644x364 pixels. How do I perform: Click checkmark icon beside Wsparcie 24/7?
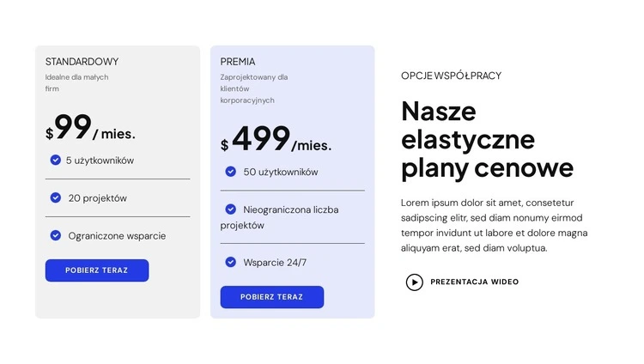point(231,262)
